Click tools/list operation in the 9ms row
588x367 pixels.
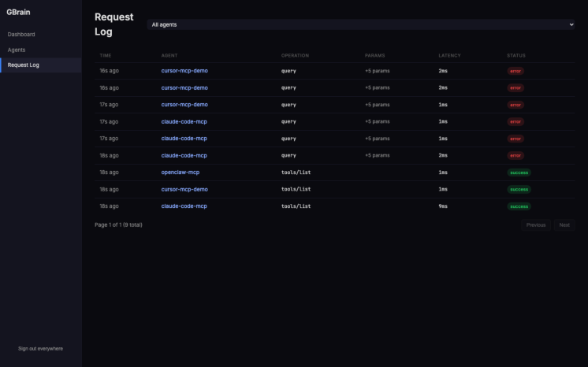(296, 206)
